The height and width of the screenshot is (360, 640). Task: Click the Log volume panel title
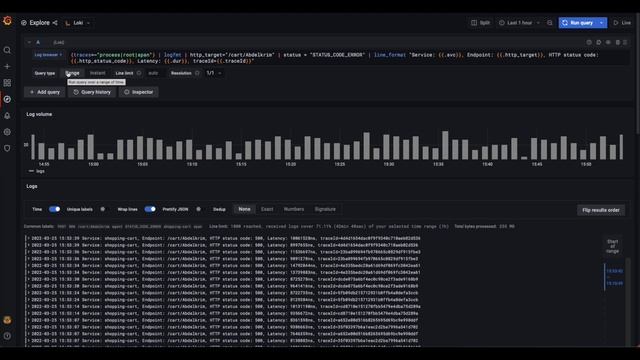(39, 114)
